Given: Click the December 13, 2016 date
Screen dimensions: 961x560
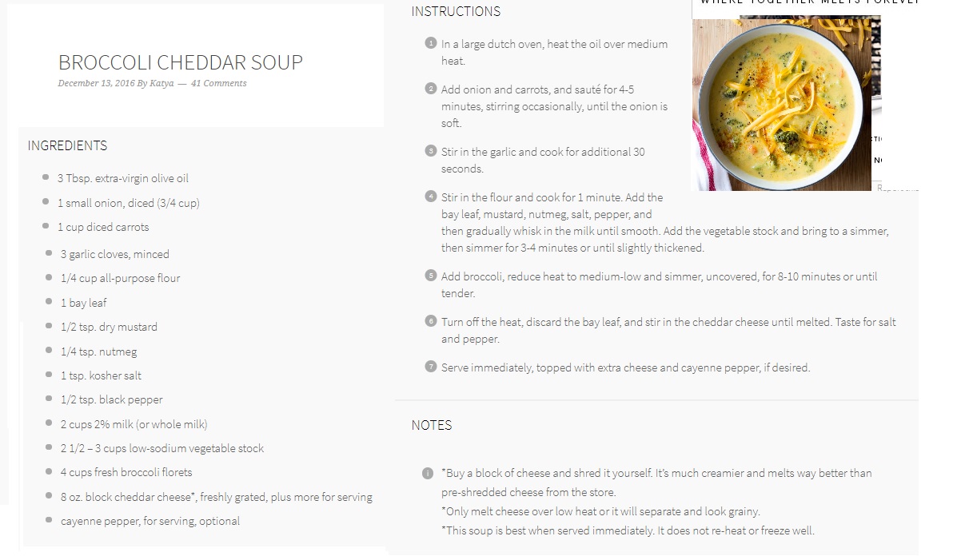Looking at the screenshot, I should pos(95,83).
